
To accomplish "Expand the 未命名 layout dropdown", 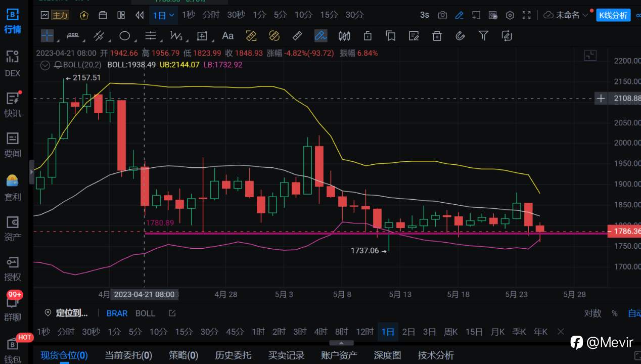I will point(566,15).
